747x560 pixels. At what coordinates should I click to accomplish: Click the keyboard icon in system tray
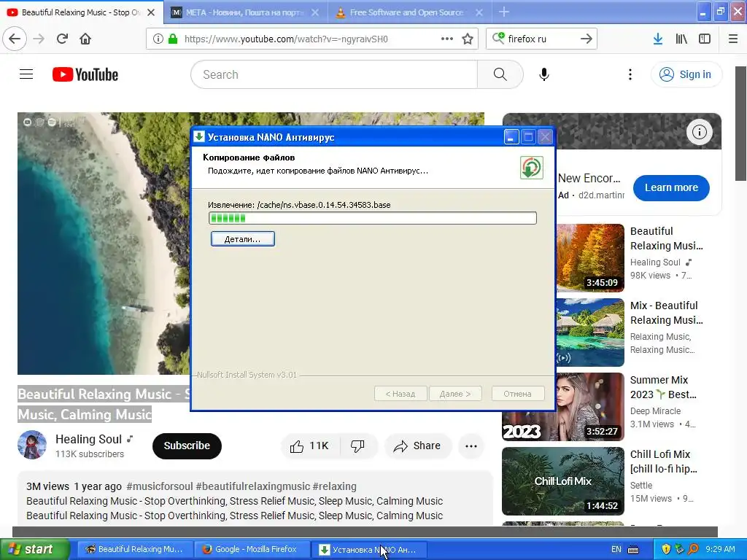tap(633, 550)
